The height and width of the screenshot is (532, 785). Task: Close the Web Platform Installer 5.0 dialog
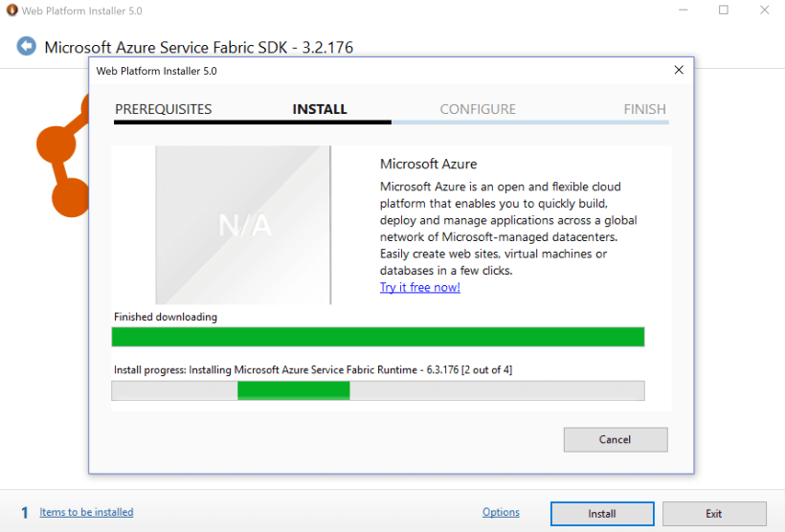coord(679,70)
